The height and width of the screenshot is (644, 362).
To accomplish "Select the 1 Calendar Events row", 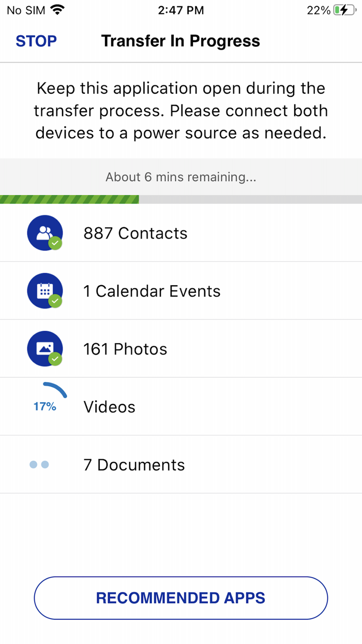I will click(x=152, y=291).
